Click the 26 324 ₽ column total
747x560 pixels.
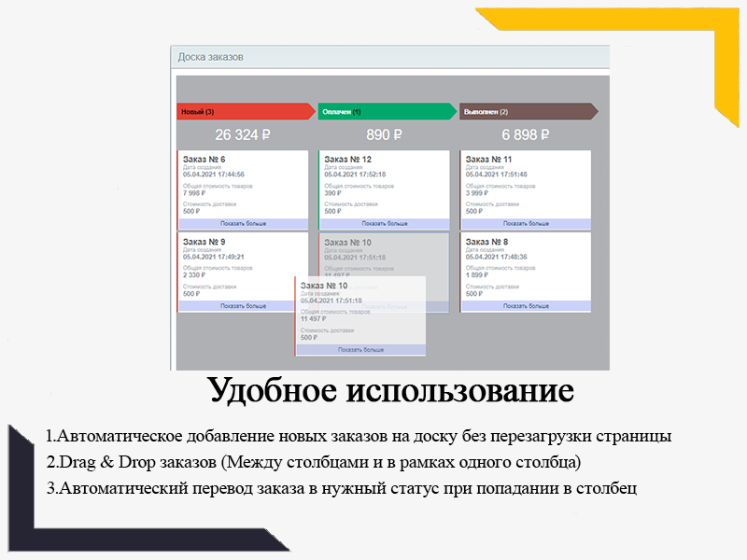point(243,135)
